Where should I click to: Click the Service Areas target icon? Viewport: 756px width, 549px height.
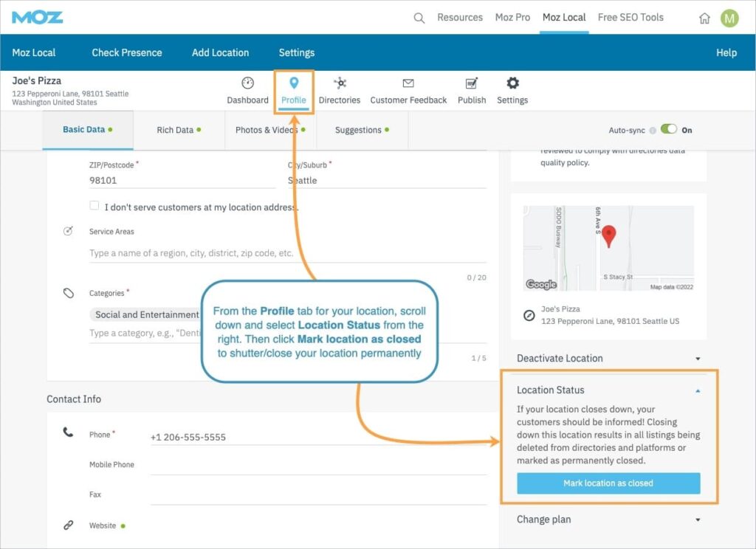(69, 231)
